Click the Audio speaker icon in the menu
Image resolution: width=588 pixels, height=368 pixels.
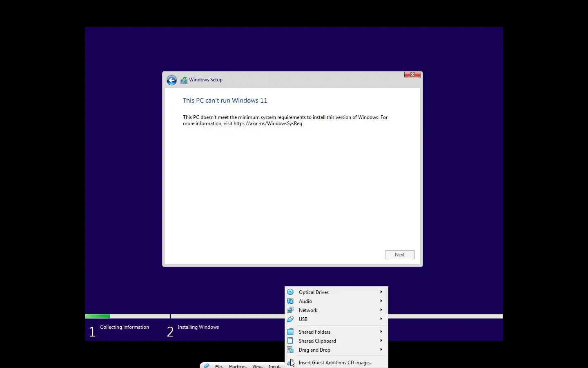[x=290, y=301]
